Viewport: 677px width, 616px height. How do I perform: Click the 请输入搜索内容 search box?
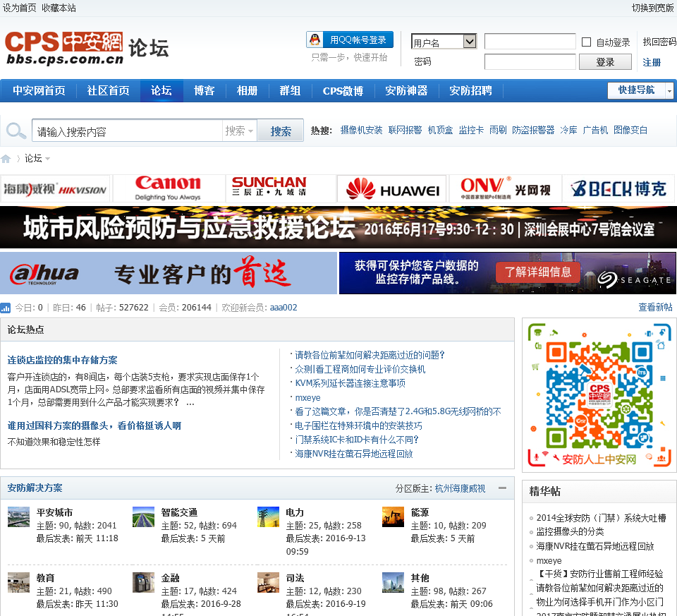coord(128,131)
